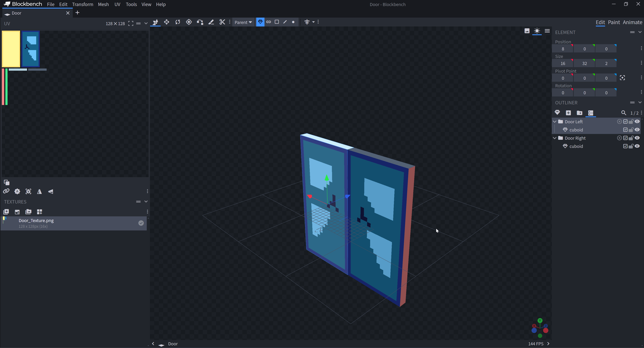Viewport: 644px width, 348px height.
Task: Choose edge selection mode line icon
Action: (285, 22)
